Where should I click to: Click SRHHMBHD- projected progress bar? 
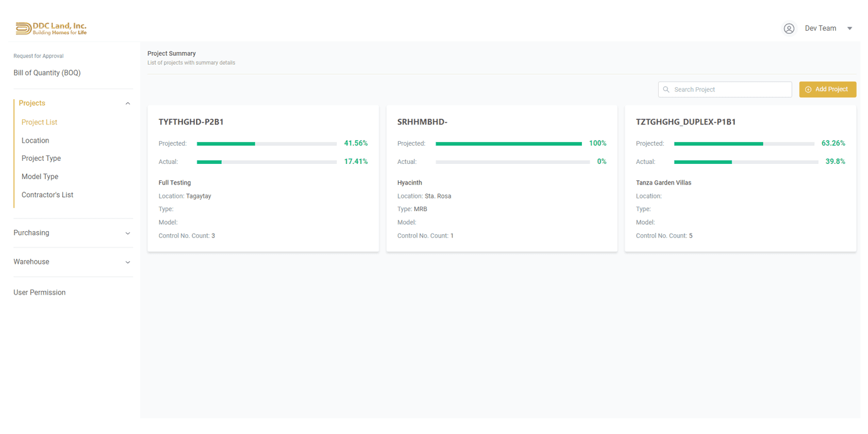(x=508, y=144)
